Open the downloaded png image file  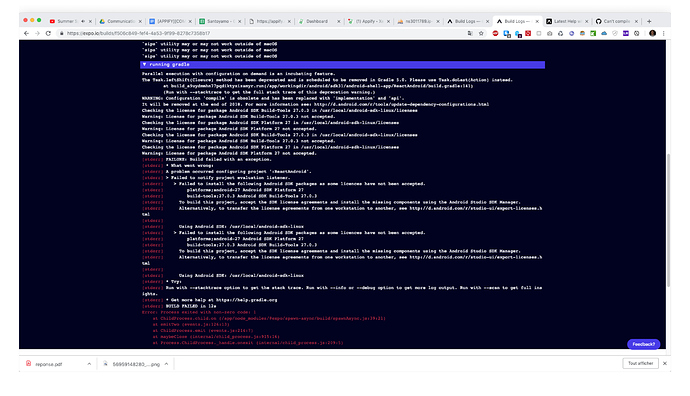point(132,364)
